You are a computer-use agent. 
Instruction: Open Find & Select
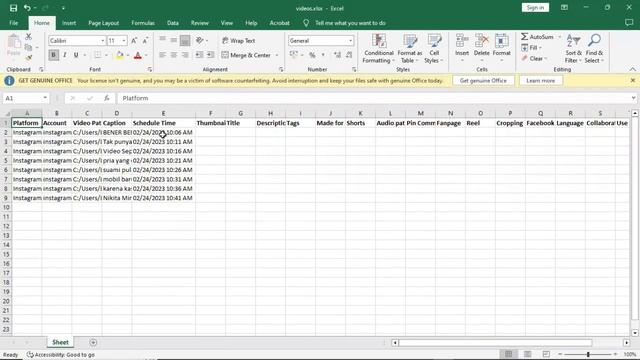[594, 49]
